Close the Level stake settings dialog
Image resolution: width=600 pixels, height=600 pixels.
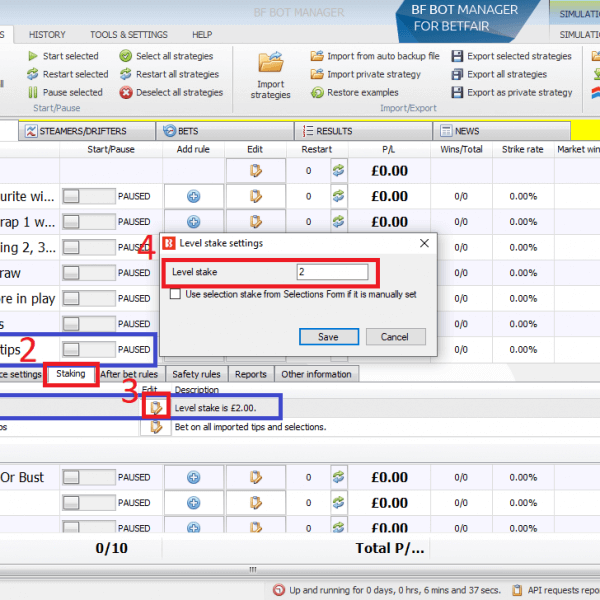click(424, 243)
